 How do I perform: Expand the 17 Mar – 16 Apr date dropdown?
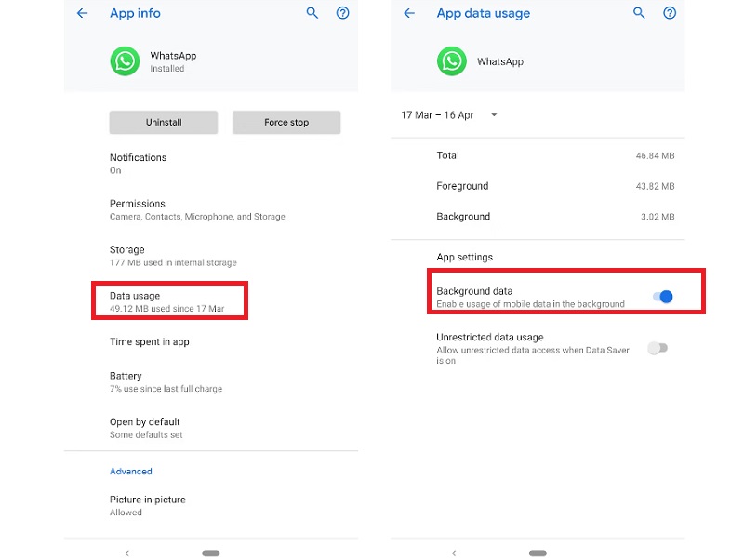pos(450,115)
